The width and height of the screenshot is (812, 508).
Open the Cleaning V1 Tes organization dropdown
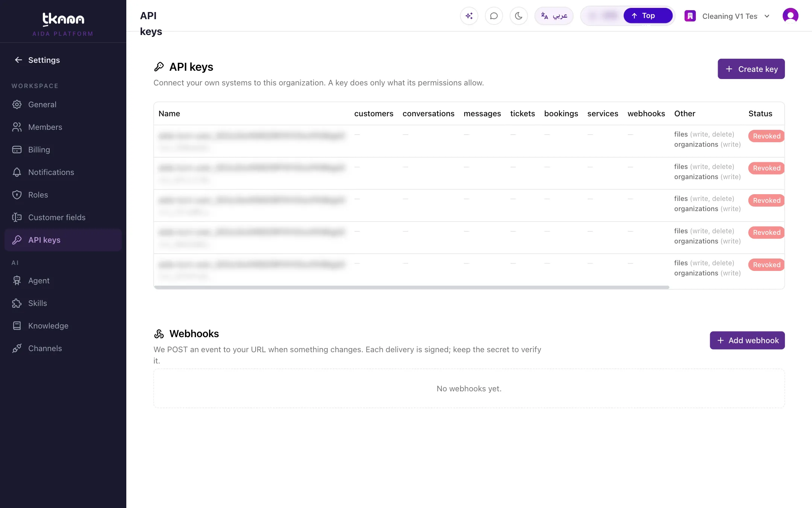pos(727,16)
